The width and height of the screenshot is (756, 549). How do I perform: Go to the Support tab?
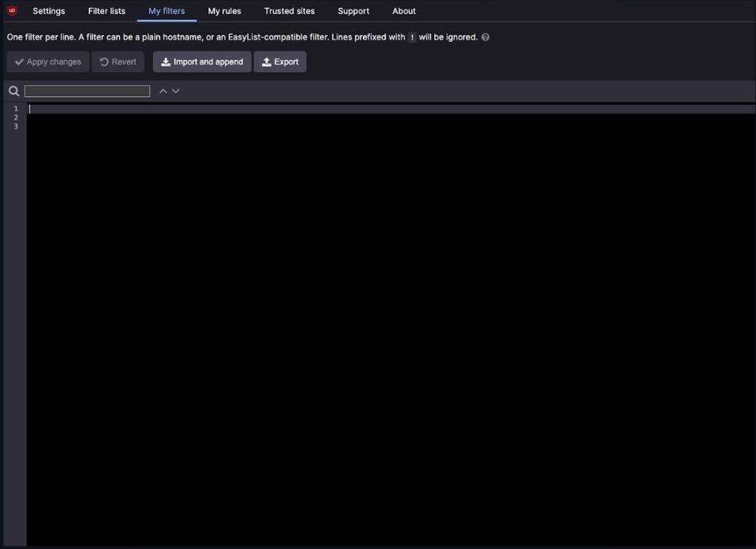click(353, 10)
